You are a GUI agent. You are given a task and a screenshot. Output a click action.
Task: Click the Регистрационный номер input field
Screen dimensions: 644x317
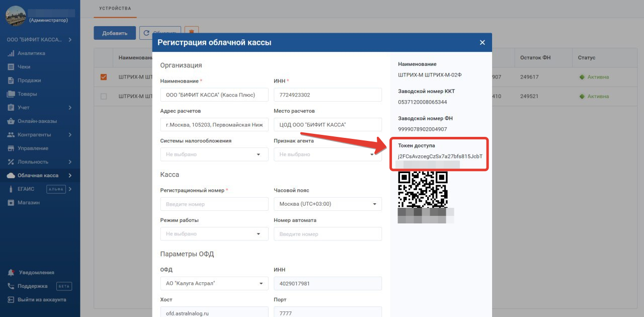214,204
